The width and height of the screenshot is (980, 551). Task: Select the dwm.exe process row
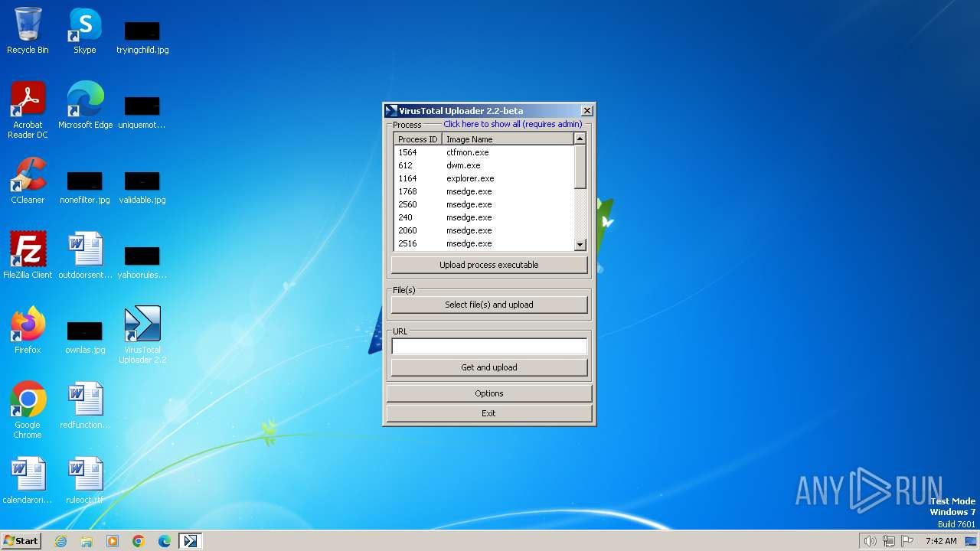click(484, 165)
